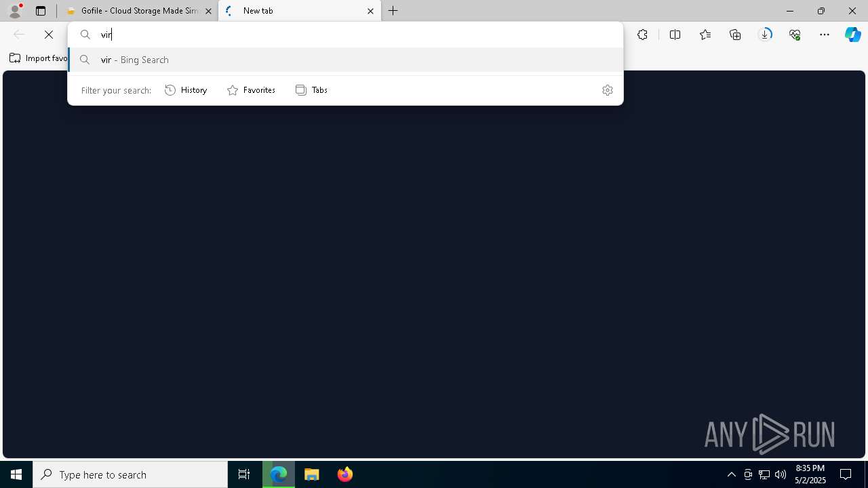Screen dimensions: 868x488
Task: Open the network status tray icon
Action: click(764, 474)
